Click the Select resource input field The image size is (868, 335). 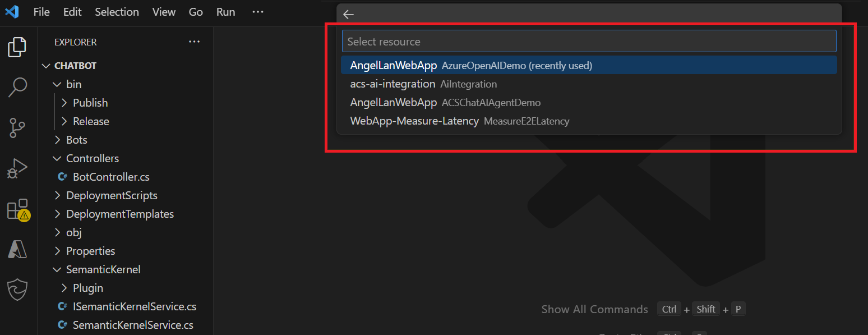[589, 41]
